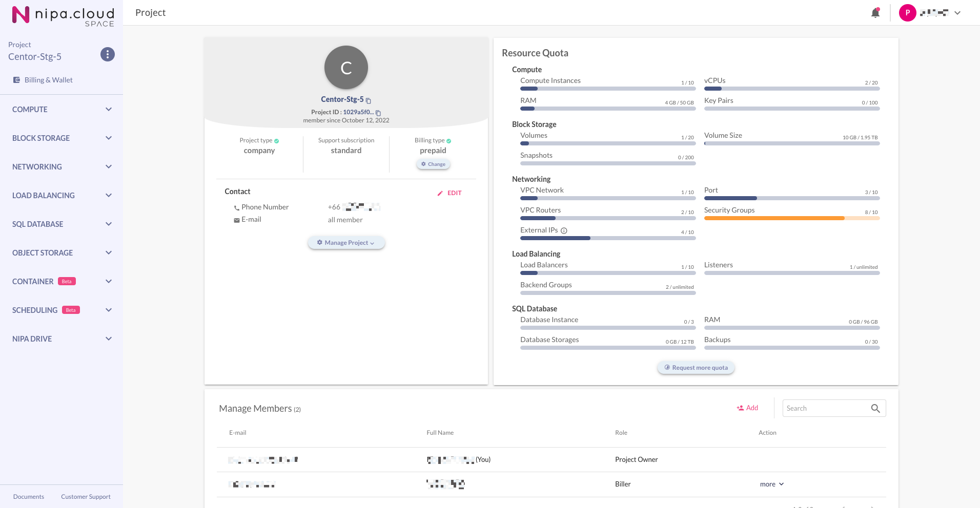Click the search magnifier icon
The image size is (980, 508).
(x=875, y=408)
